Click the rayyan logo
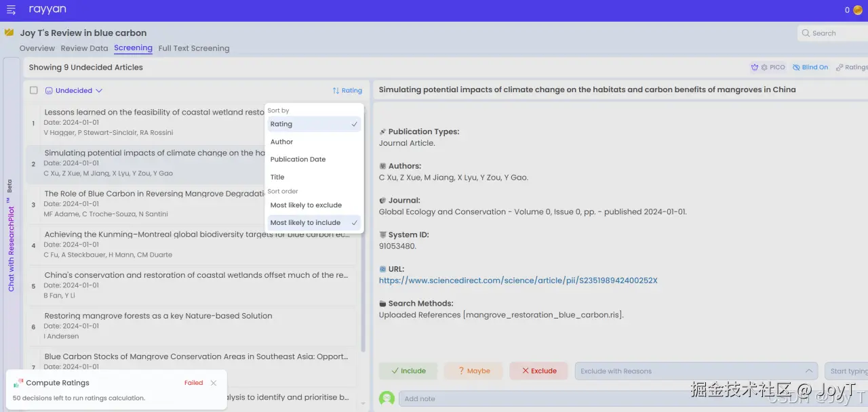 point(47,9)
